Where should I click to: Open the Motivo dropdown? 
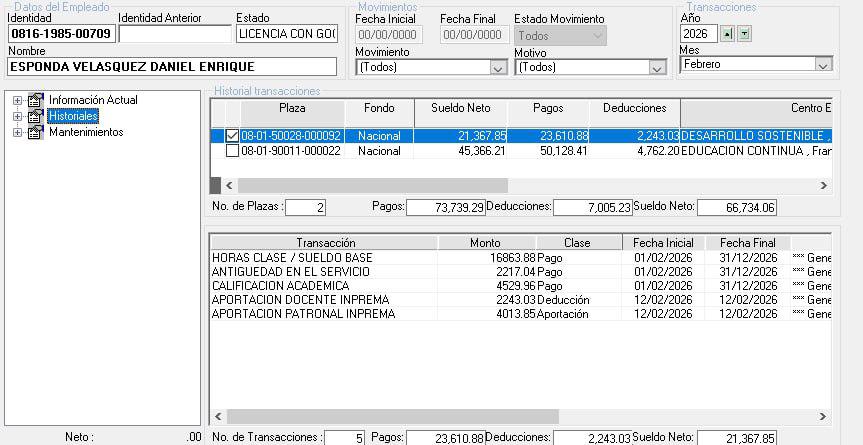click(x=656, y=68)
